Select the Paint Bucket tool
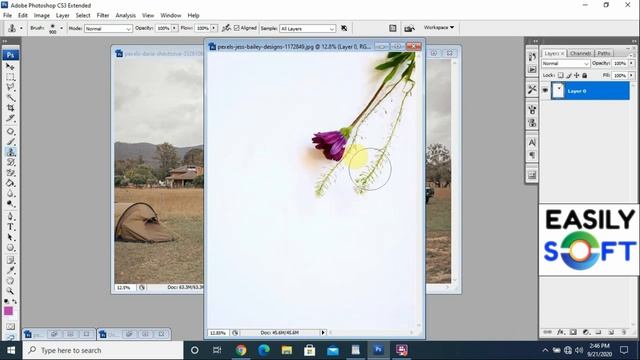This screenshot has width=640, height=360. (10, 184)
